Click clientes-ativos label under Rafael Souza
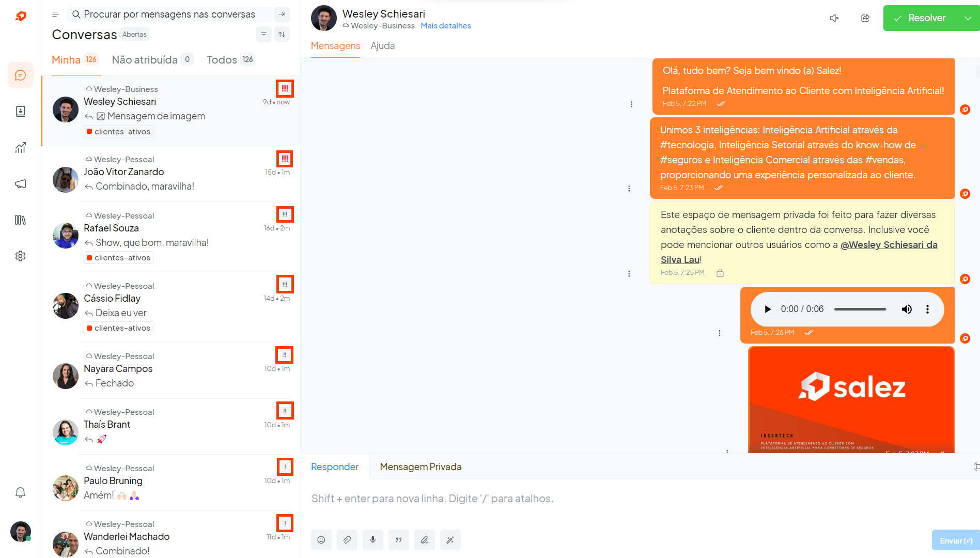 click(x=119, y=258)
